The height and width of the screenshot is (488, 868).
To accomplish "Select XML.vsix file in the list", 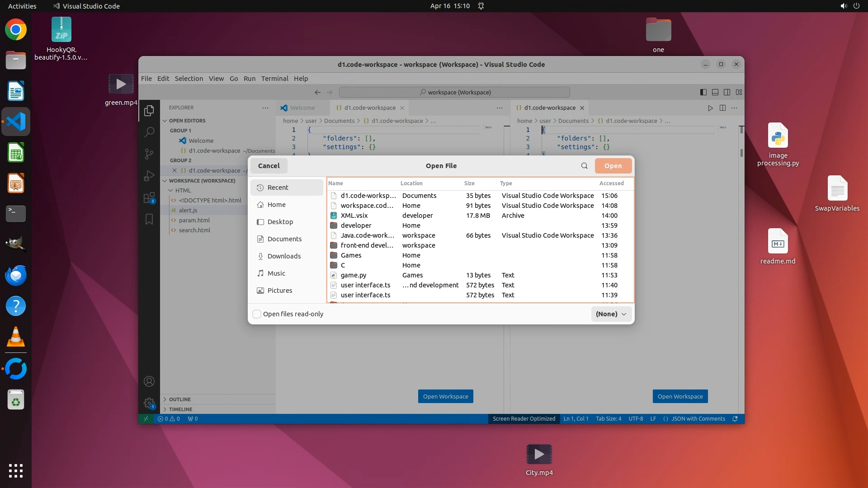I will (354, 216).
